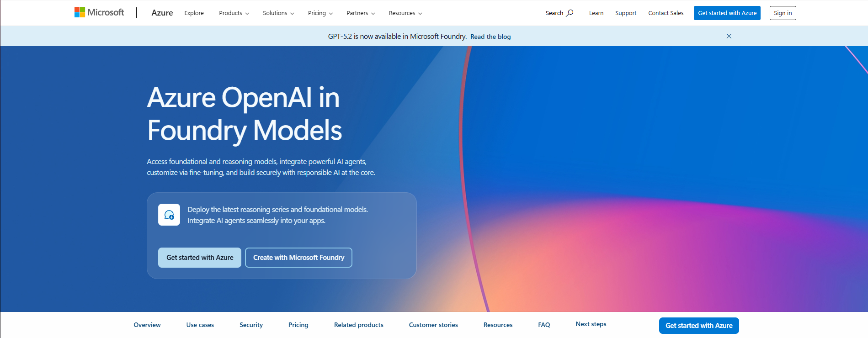Click the GPT-5.2 is now available text

397,36
